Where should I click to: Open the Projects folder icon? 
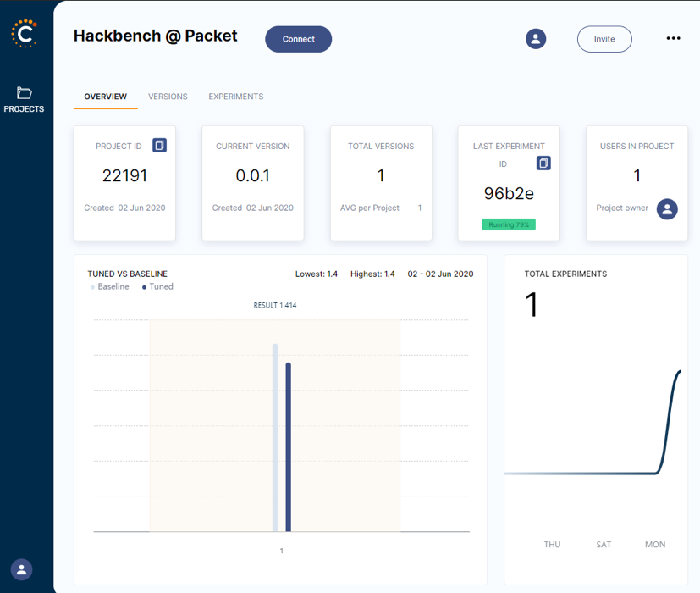pos(24,92)
